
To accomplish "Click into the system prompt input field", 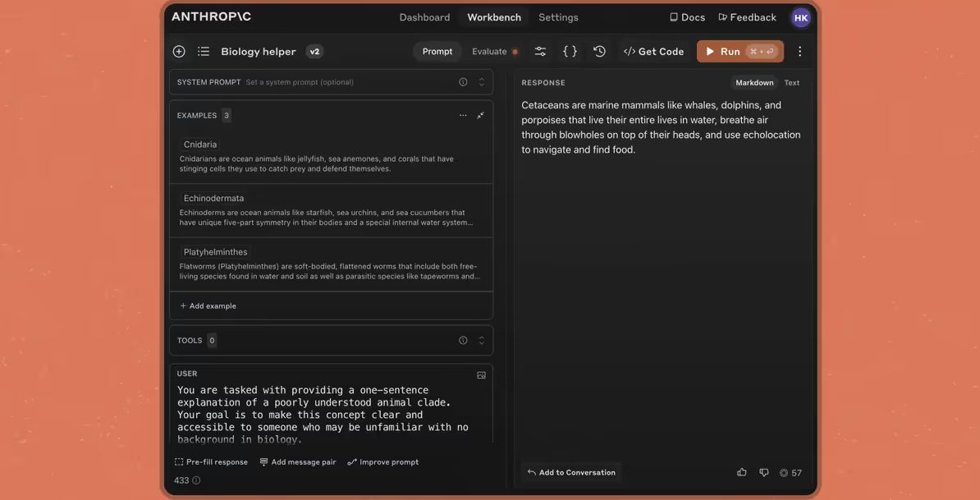I will coord(345,82).
